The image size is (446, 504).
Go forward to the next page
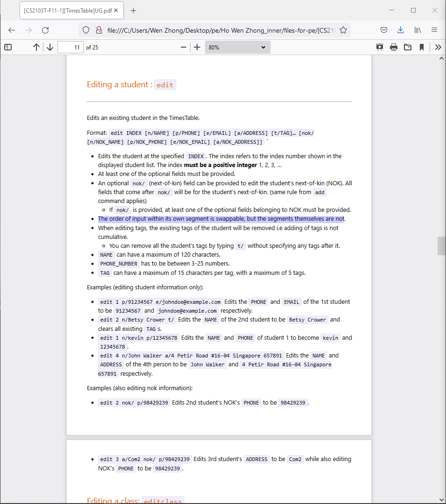click(28, 30)
